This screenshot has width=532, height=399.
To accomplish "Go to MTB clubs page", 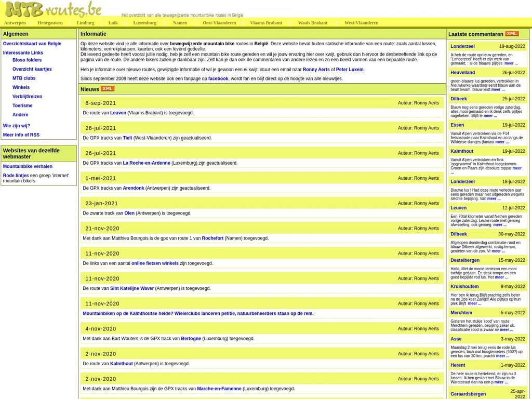I will (24, 78).
